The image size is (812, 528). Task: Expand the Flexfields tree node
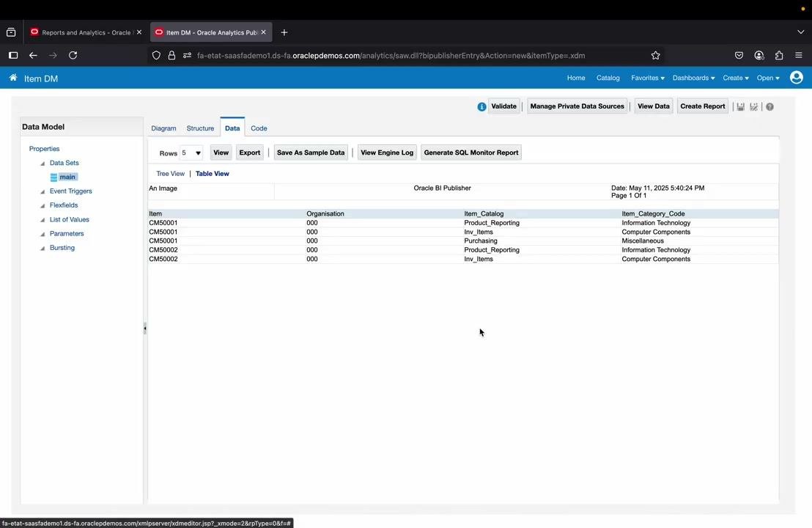point(43,206)
